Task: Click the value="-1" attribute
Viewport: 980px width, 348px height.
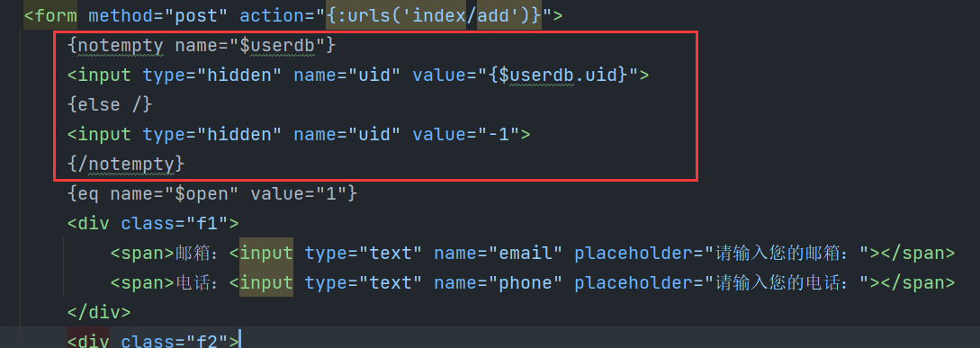Action: point(465,134)
